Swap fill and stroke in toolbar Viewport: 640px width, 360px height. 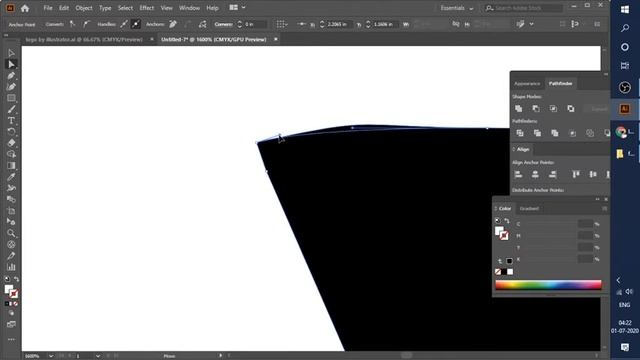point(16,279)
